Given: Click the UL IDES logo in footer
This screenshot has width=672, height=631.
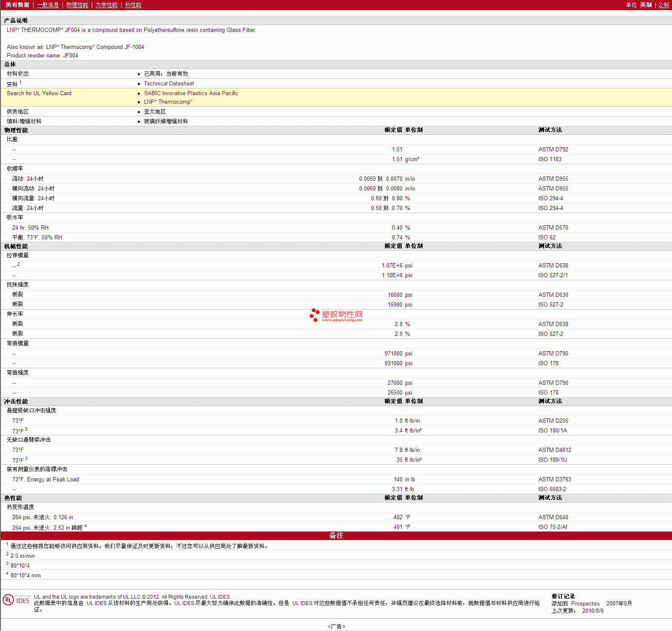Looking at the screenshot, I should click(17, 600).
